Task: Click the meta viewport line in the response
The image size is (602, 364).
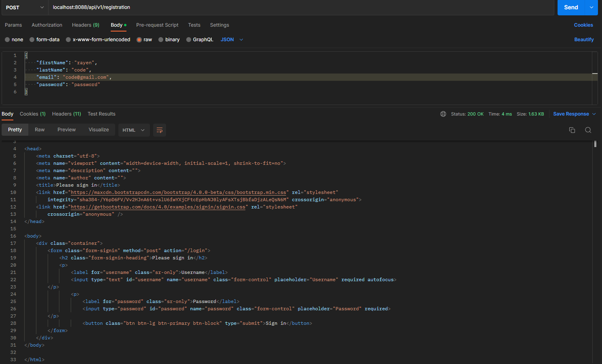Action: click(161, 163)
